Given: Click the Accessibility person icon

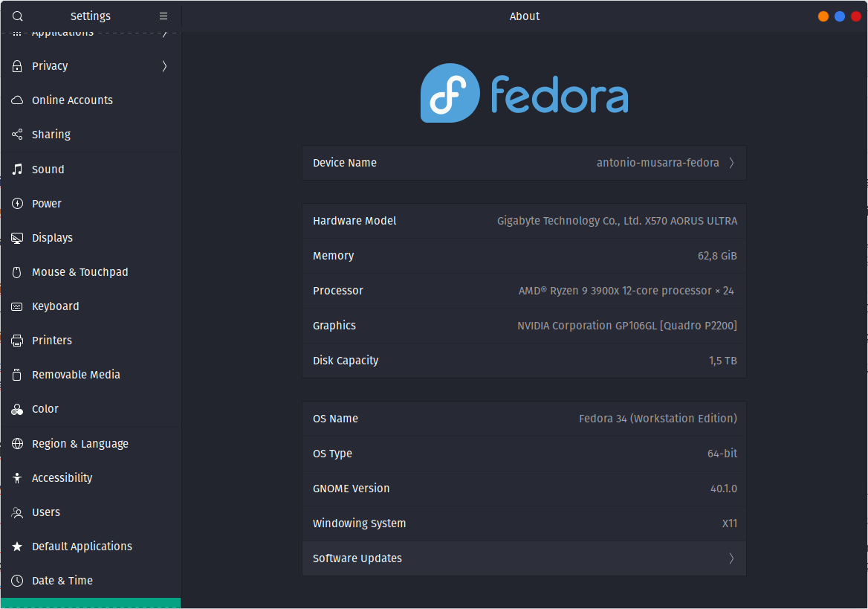Looking at the screenshot, I should pyautogui.click(x=17, y=477).
